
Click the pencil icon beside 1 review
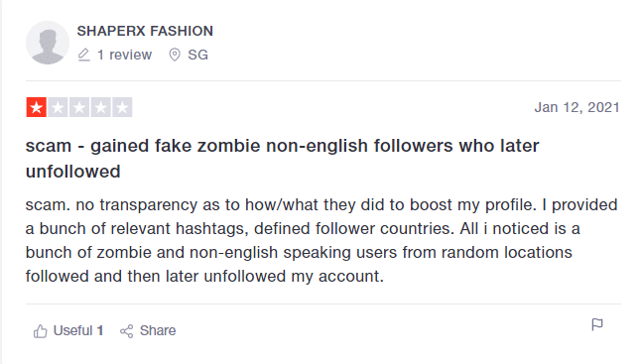click(84, 55)
